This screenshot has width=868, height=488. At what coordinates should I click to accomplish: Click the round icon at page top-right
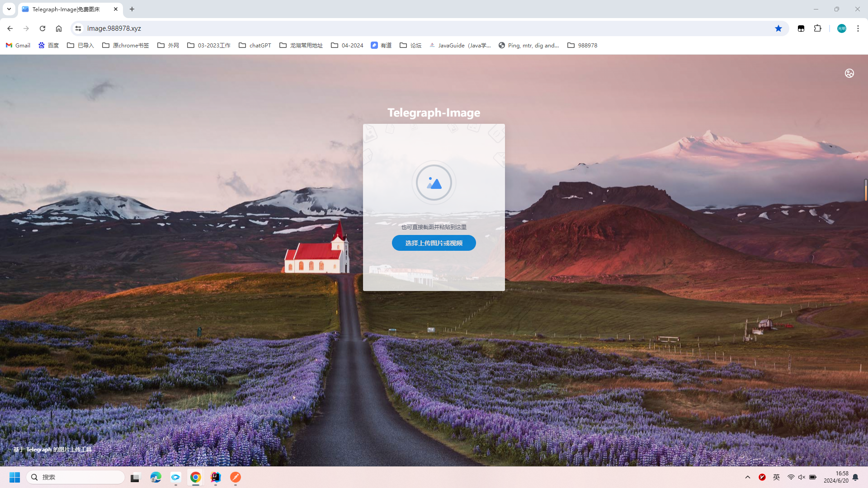[849, 73]
